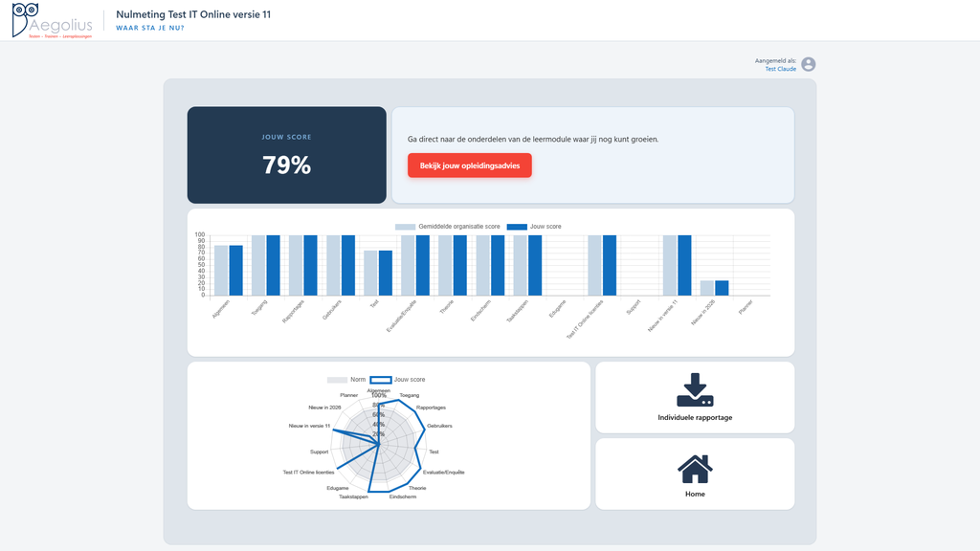Click the Individuele rapportage download icon

tap(695, 390)
